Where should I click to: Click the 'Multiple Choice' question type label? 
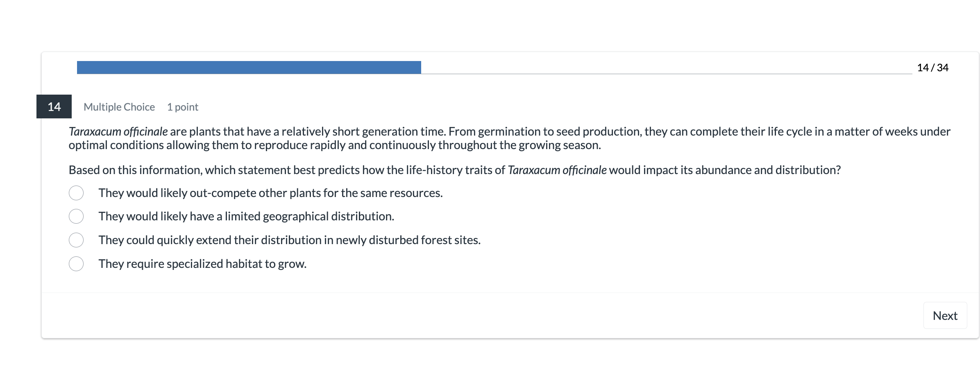[x=119, y=107]
